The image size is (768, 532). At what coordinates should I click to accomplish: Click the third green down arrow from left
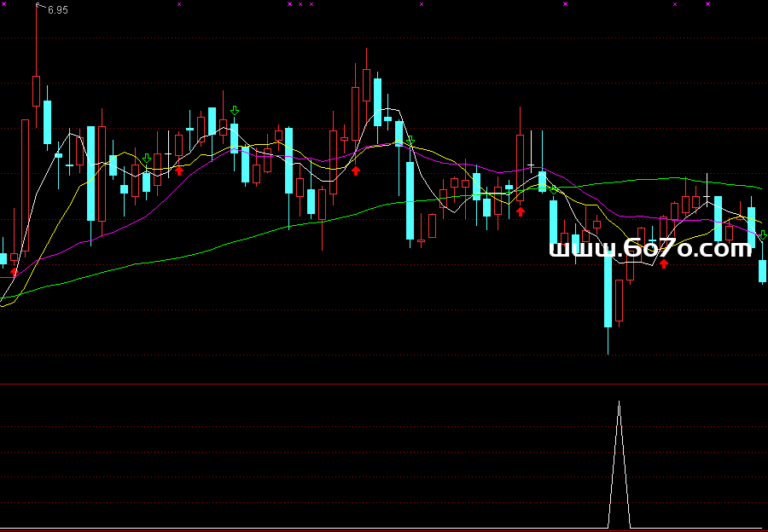click(410, 141)
